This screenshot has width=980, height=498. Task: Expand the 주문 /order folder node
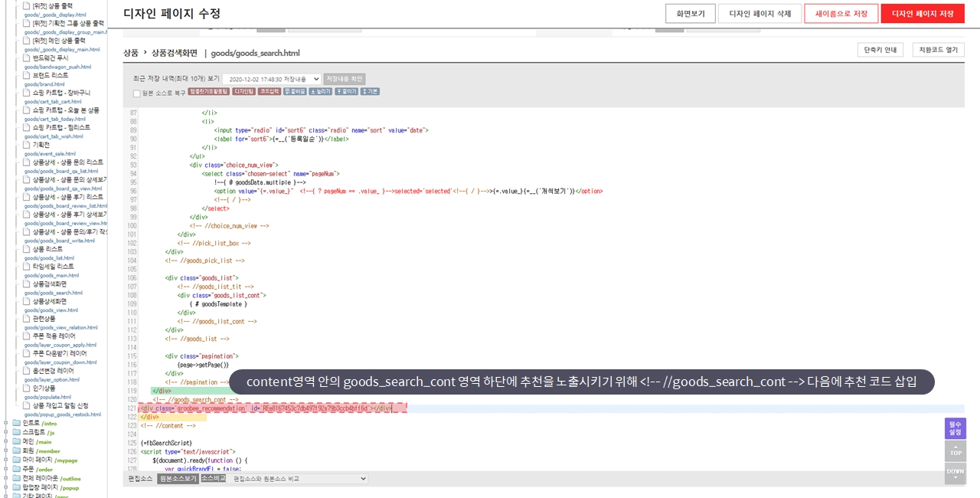pos(6,469)
